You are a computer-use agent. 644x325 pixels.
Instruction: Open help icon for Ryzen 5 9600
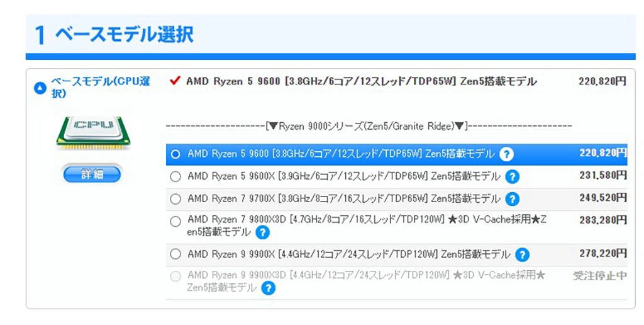click(506, 154)
